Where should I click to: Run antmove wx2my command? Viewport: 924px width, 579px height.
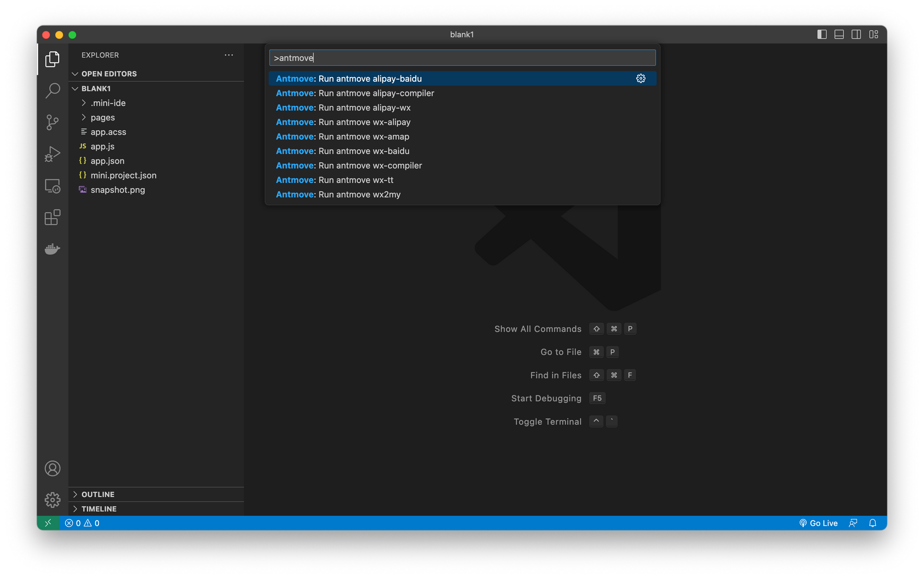point(462,195)
